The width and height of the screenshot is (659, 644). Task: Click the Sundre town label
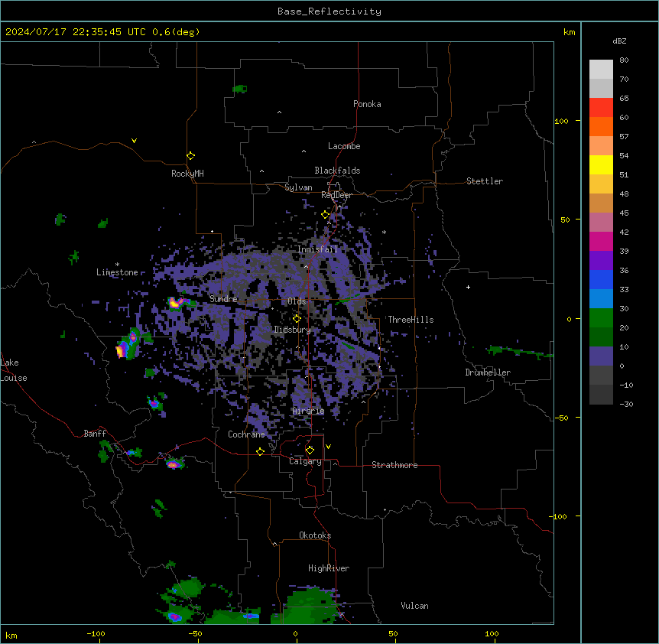click(223, 299)
